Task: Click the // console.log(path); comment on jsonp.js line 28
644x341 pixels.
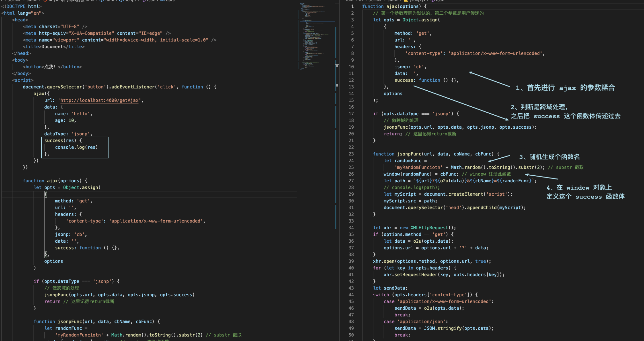Action: pyautogui.click(x=412, y=187)
